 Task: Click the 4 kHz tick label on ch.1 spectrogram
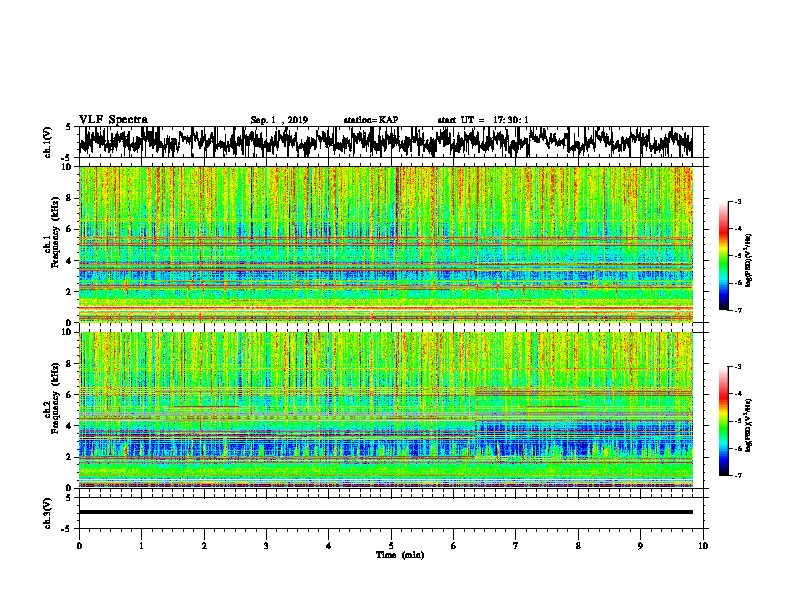pyautogui.click(x=69, y=261)
